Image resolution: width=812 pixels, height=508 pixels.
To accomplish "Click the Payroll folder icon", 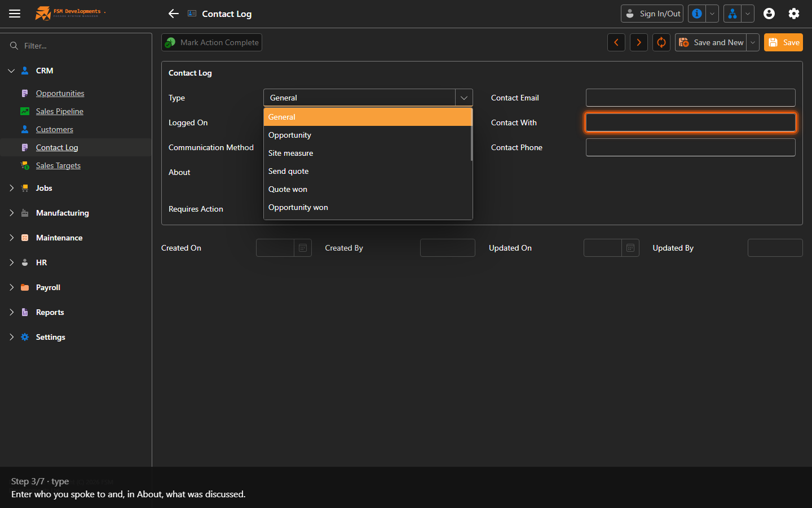I will coord(25,287).
